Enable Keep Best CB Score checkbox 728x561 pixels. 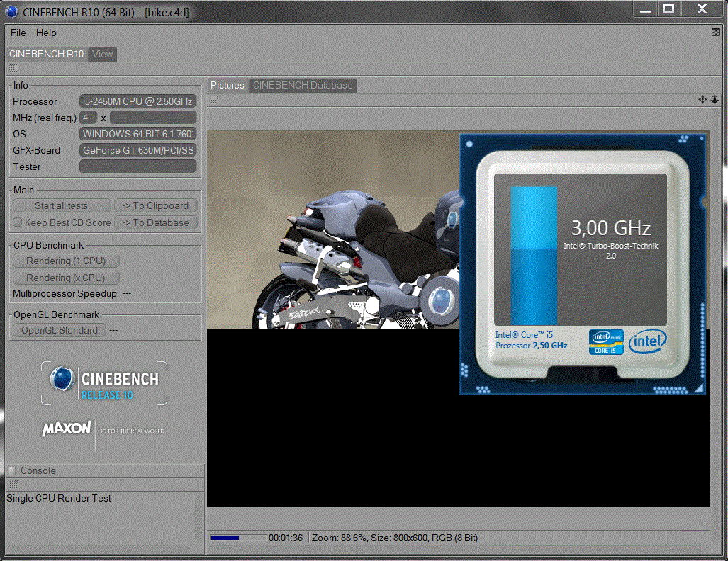click(18, 222)
